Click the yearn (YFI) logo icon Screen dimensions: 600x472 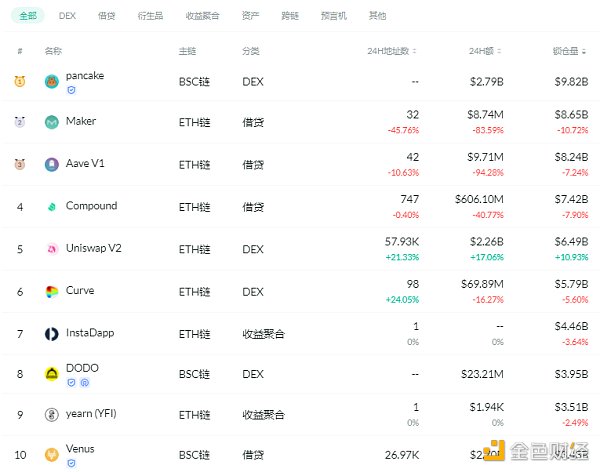pyautogui.click(x=52, y=415)
